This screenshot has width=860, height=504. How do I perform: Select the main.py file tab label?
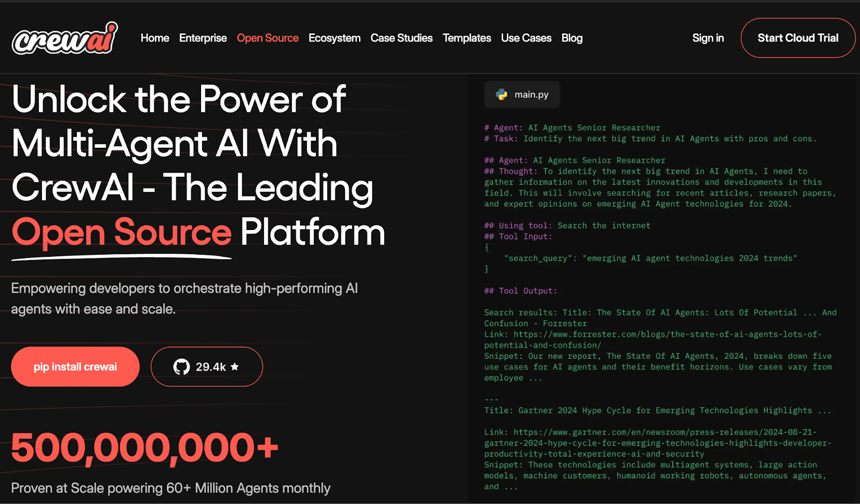click(531, 95)
